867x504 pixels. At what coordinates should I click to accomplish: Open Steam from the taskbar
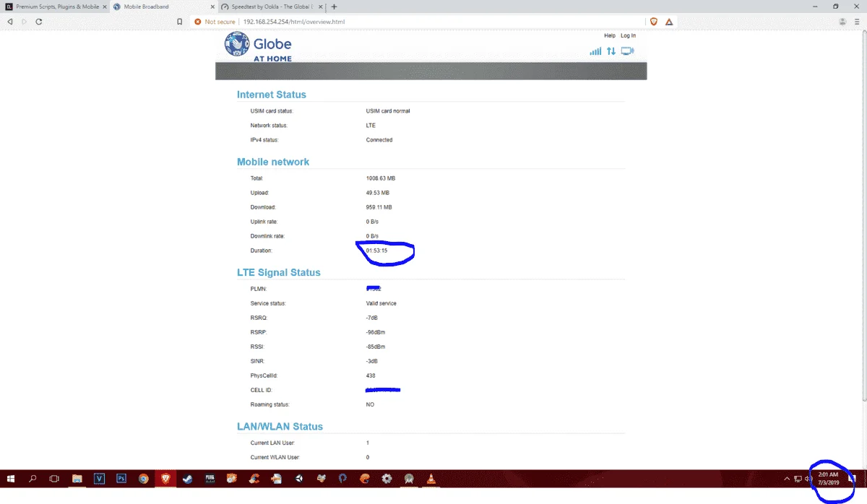(188, 478)
